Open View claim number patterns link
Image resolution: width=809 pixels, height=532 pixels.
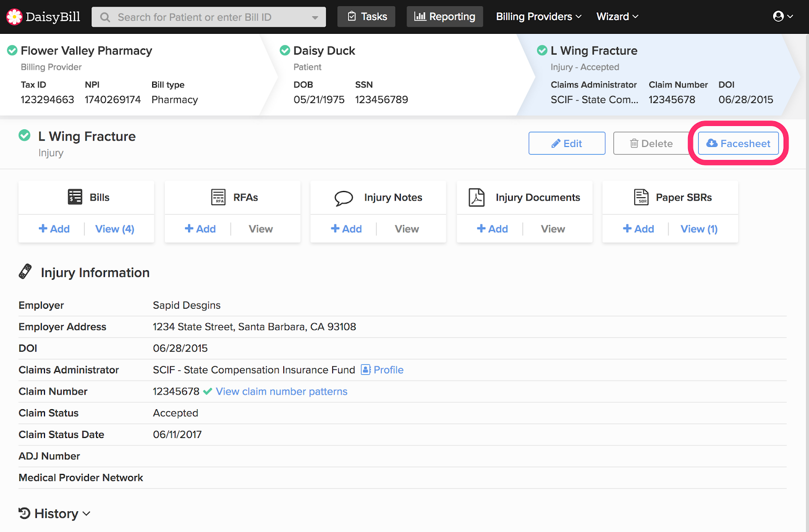click(282, 392)
